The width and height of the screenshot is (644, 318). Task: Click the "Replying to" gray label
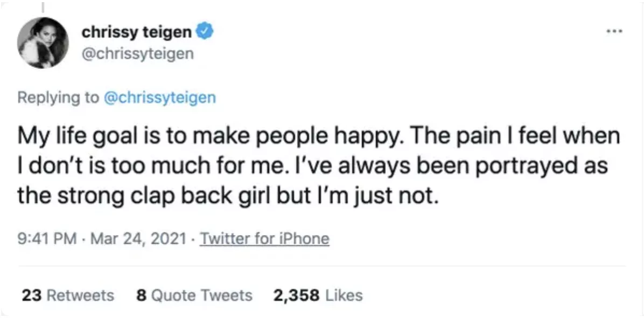[x=58, y=98]
